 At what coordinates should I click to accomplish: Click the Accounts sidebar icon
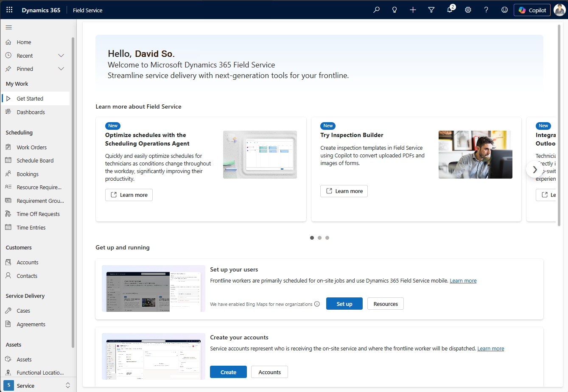[x=8, y=262]
